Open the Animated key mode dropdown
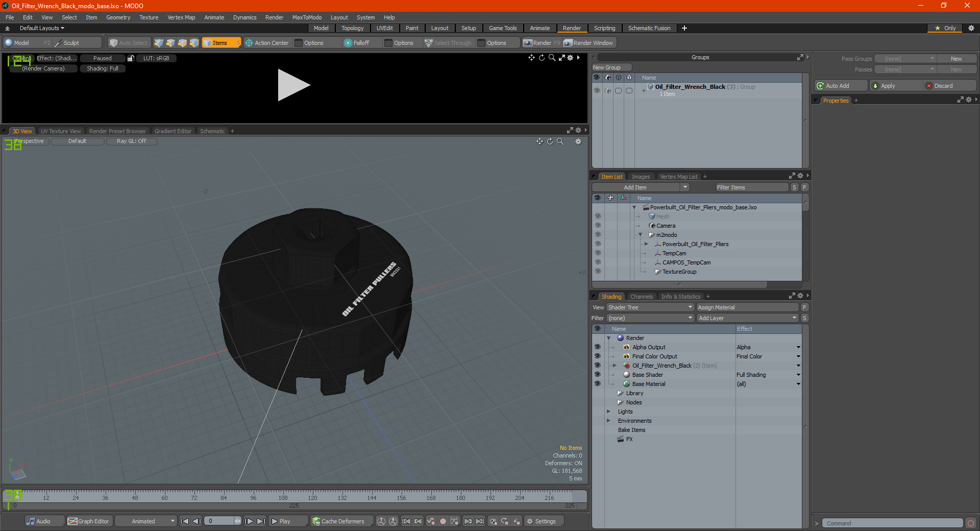This screenshot has width=980, height=531. (145, 521)
